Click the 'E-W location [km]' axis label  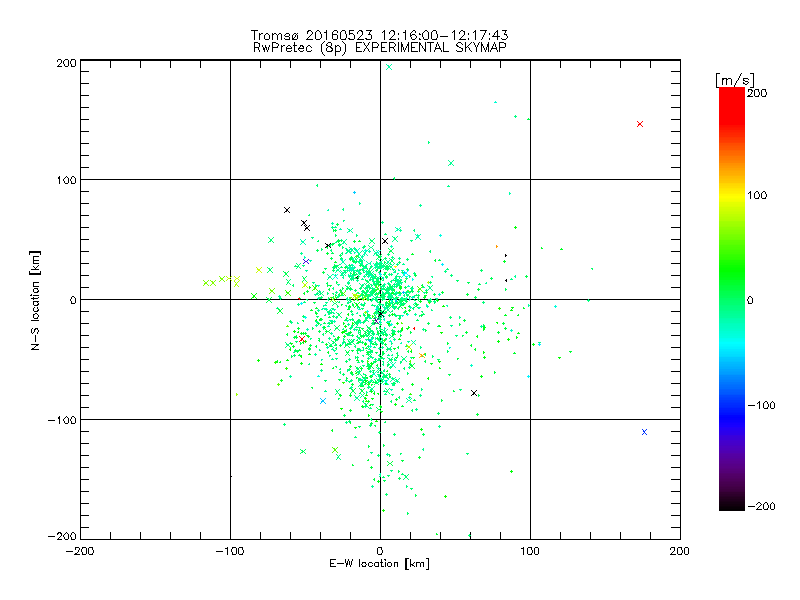(379, 563)
